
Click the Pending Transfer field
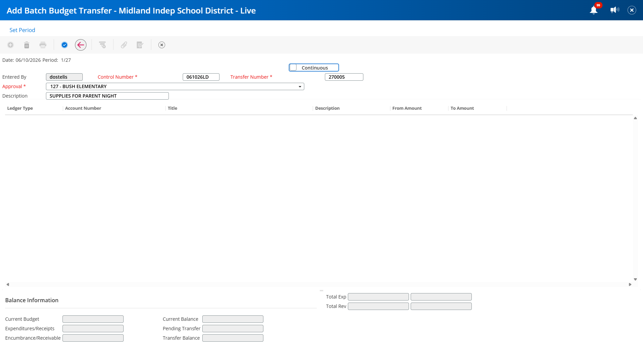pos(233,329)
